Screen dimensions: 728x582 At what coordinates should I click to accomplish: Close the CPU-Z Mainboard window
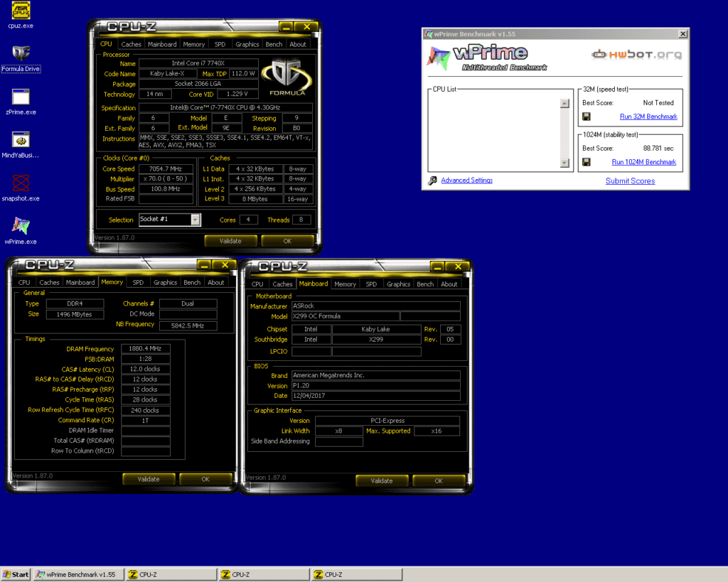tap(458, 266)
